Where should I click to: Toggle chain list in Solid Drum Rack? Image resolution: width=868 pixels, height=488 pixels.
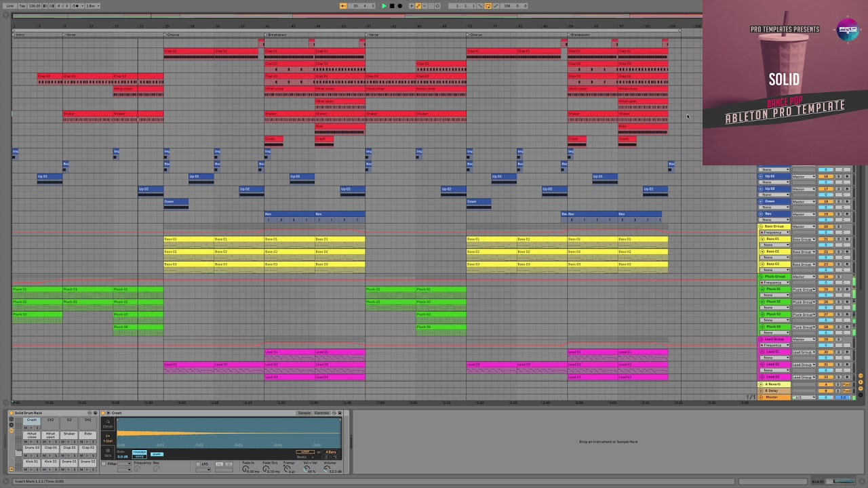click(12, 425)
